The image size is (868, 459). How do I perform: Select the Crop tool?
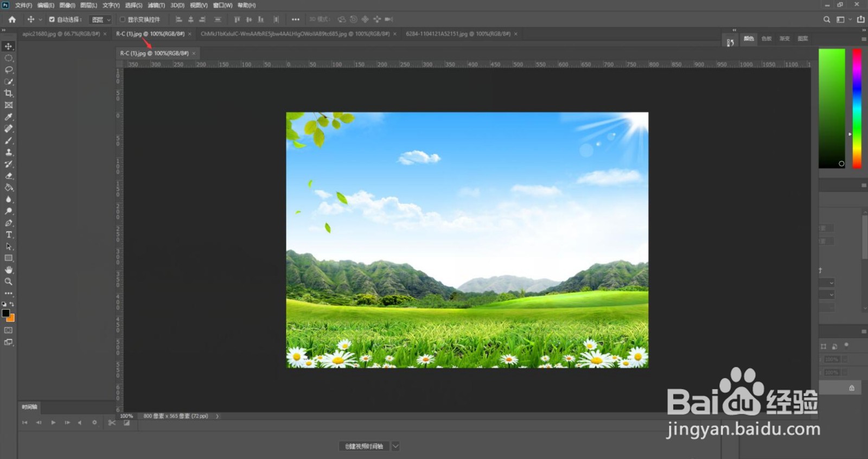click(x=9, y=93)
